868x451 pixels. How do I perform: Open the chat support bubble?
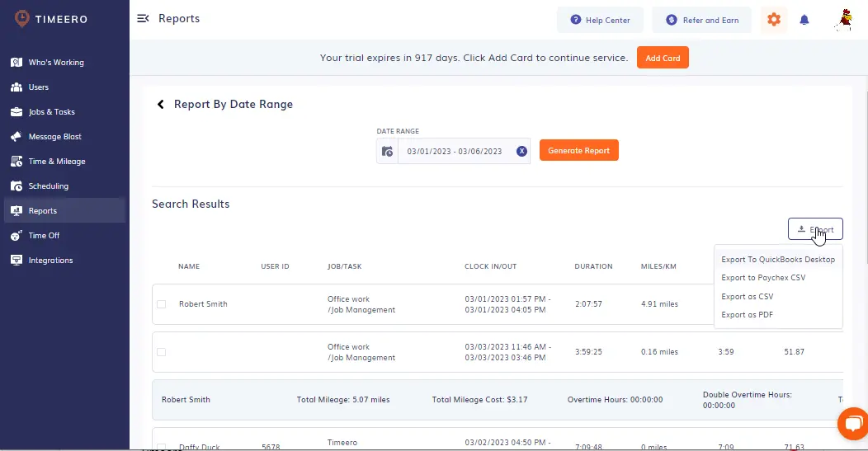click(853, 424)
